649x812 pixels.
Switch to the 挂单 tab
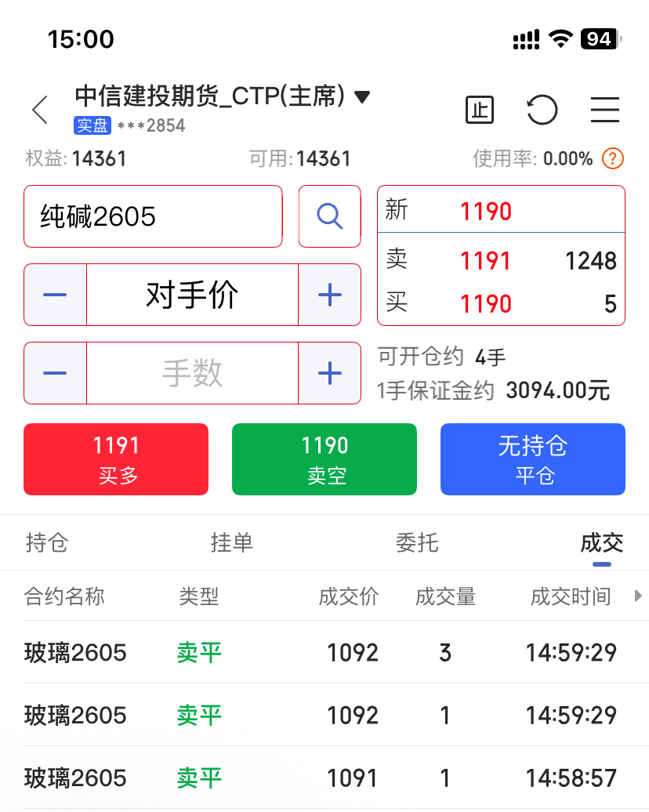click(231, 542)
